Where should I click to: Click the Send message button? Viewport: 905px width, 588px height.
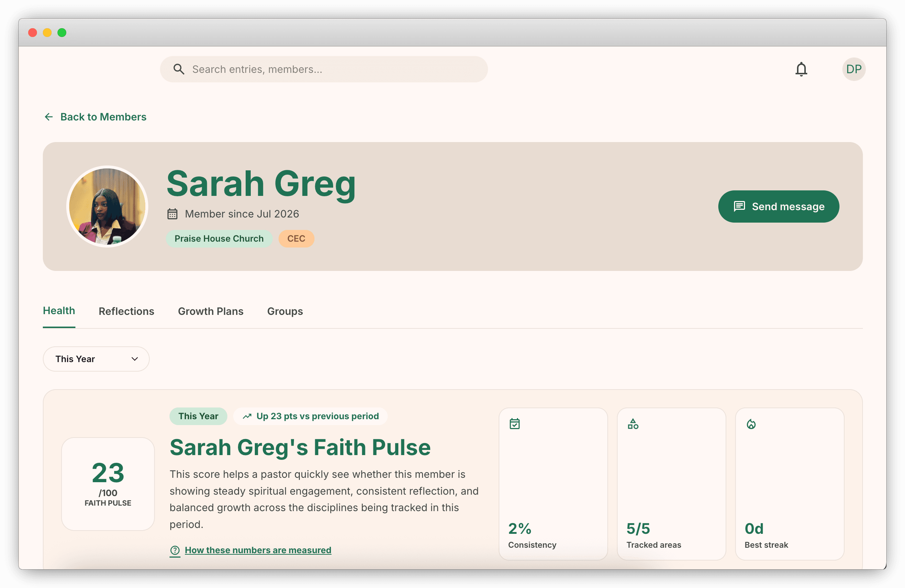click(x=778, y=206)
